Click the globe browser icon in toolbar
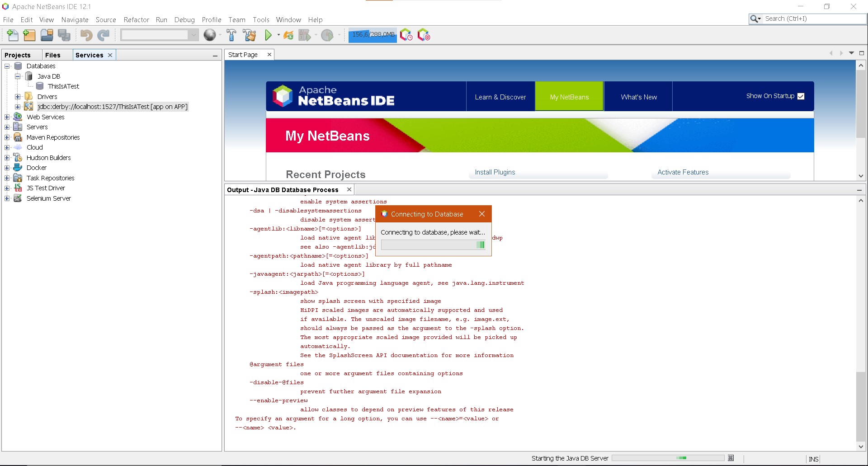868x466 pixels. [x=210, y=35]
